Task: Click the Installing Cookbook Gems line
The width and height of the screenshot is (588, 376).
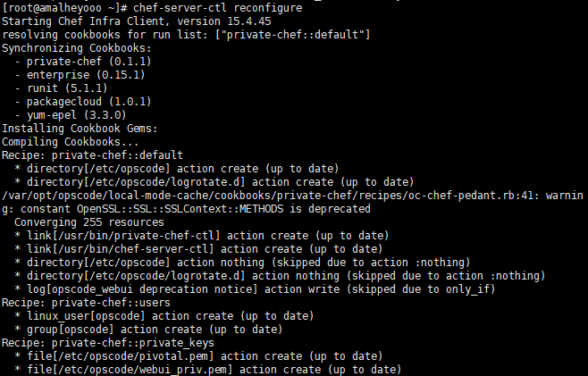Action: (80, 129)
